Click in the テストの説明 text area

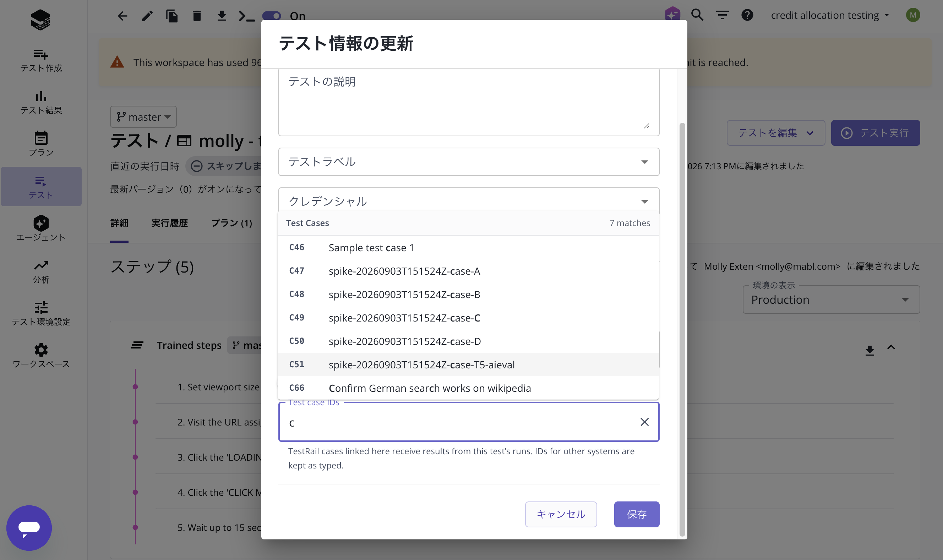point(468,102)
